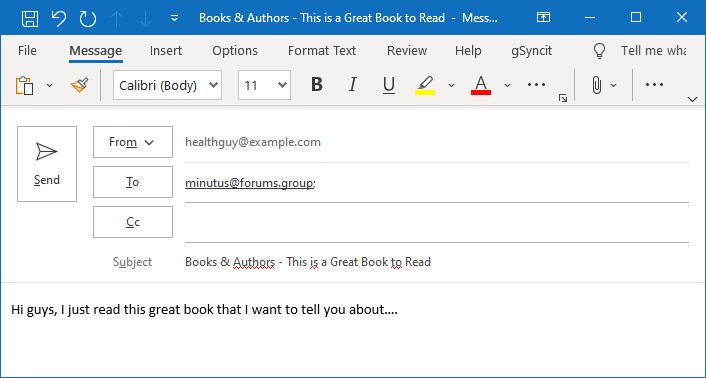Image resolution: width=706 pixels, height=378 pixels.
Task: Switch to the Message tab
Action: (95, 50)
